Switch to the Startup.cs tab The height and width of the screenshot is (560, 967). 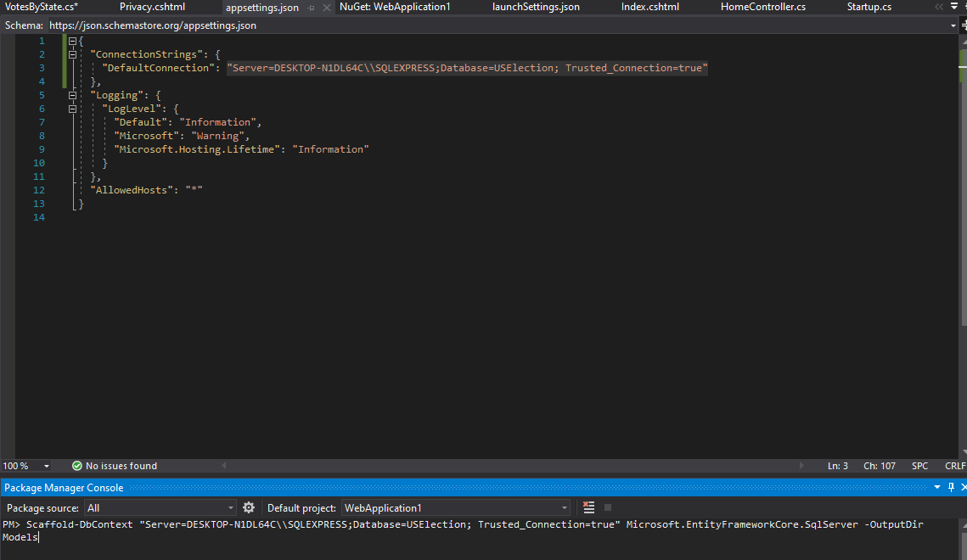click(869, 7)
